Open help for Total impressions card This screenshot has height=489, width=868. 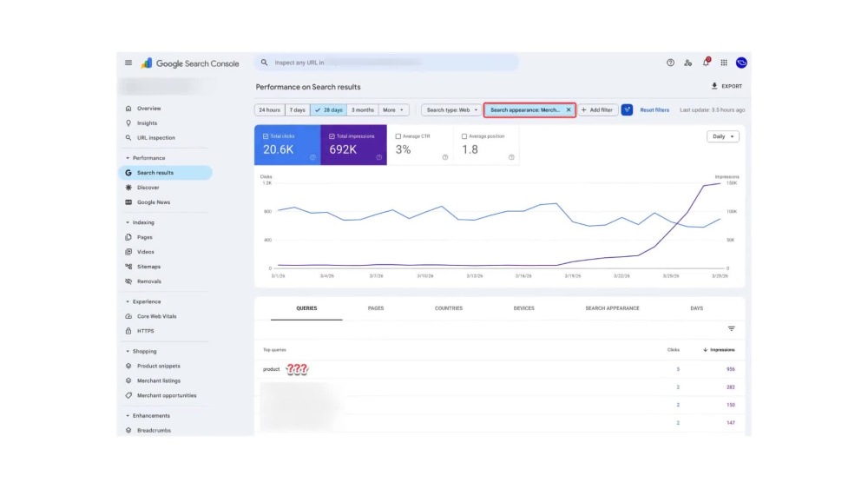coord(379,157)
